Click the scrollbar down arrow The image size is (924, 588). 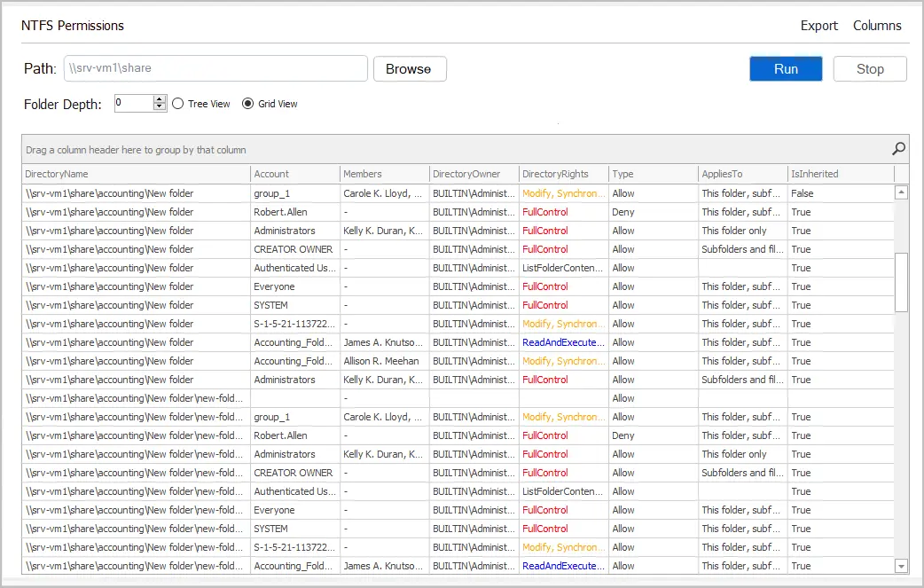click(901, 566)
